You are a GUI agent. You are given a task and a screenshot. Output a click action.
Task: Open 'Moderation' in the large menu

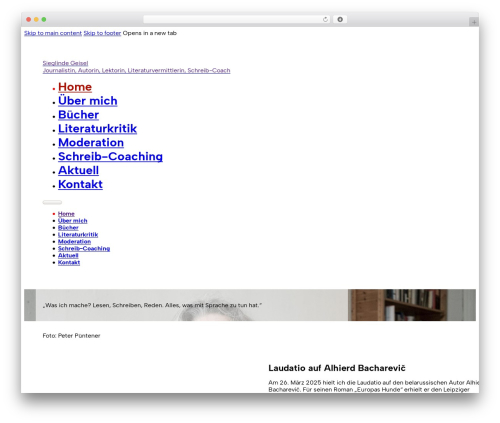(x=91, y=143)
